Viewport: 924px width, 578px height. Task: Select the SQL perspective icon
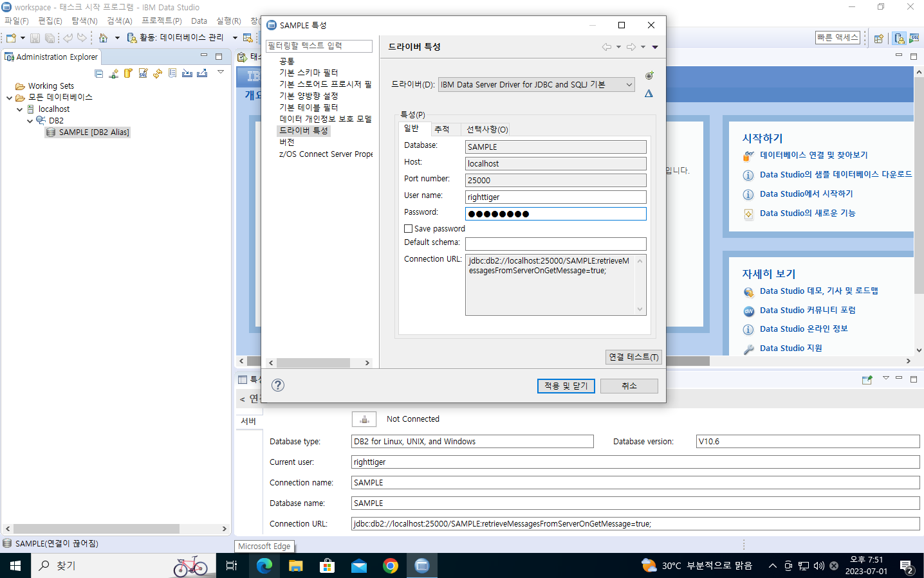coord(914,39)
